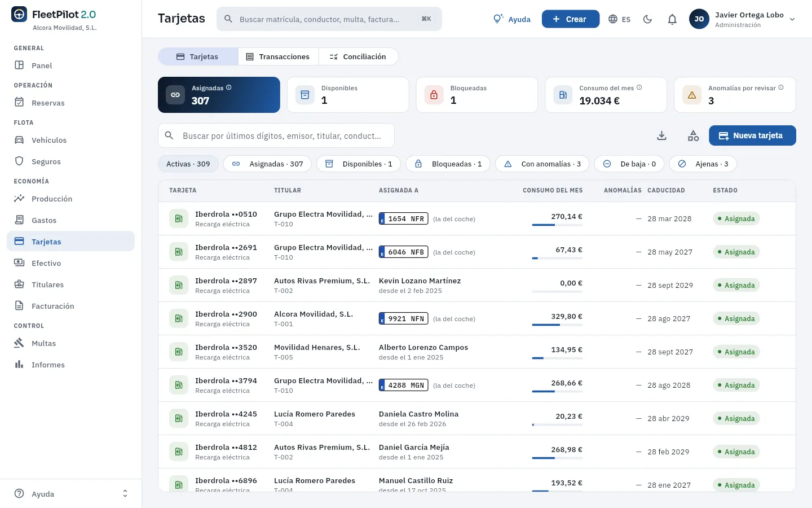Viewport: 812px width, 508px height.
Task: Open Efectivo in the sidebar
Action: pos(70,263)
